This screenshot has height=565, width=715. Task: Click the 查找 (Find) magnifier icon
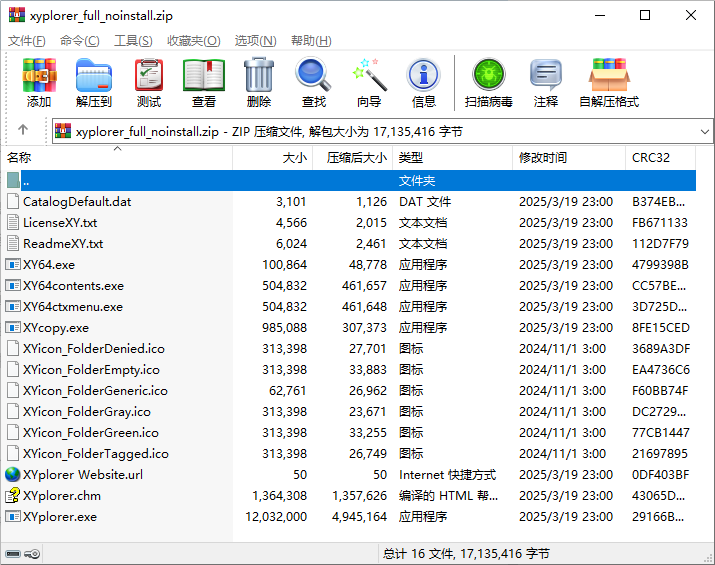tap(313, 75)
